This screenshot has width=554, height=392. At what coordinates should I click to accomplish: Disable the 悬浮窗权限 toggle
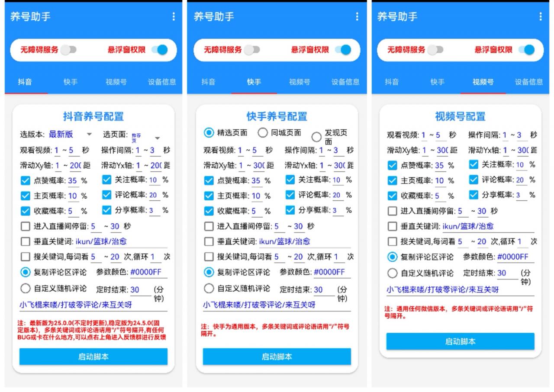(x=160, y=50)
